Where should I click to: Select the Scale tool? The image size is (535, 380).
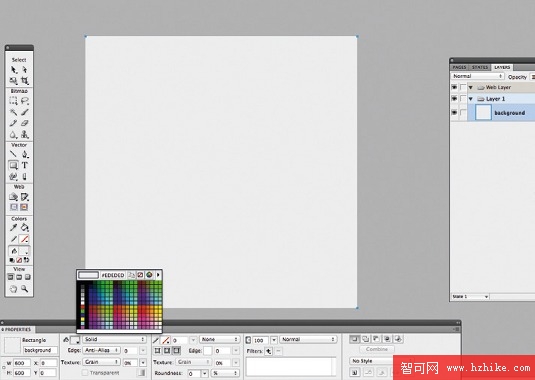(x=14, y=81)
